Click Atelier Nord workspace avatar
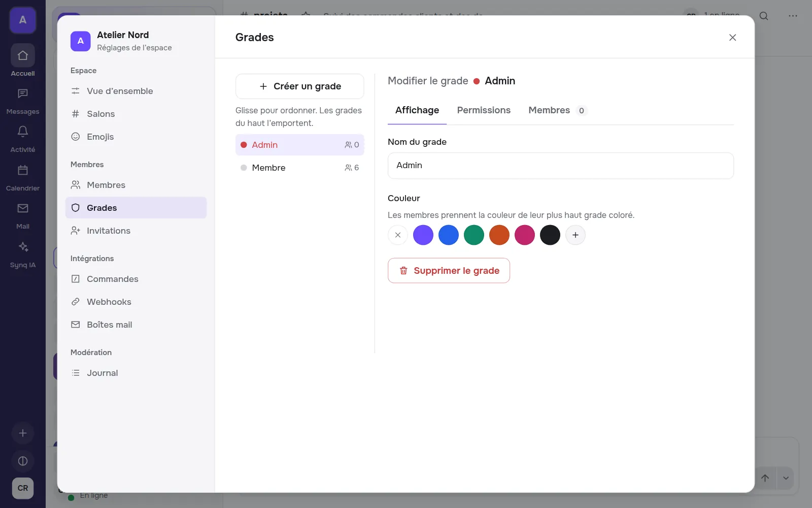 coord(81,41)
